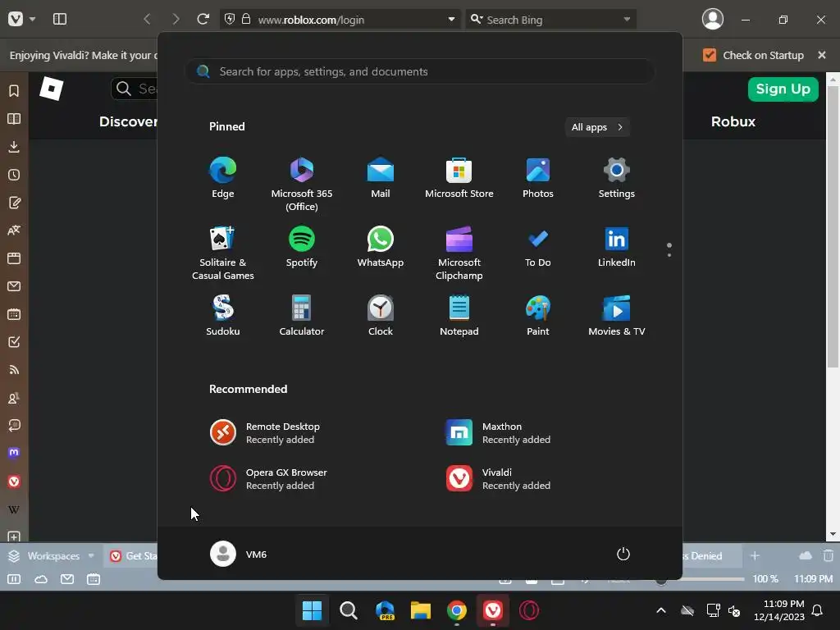Click the Windows Start button on taskbar
This screenshot has width=840, height=630.
pos(312,610)
